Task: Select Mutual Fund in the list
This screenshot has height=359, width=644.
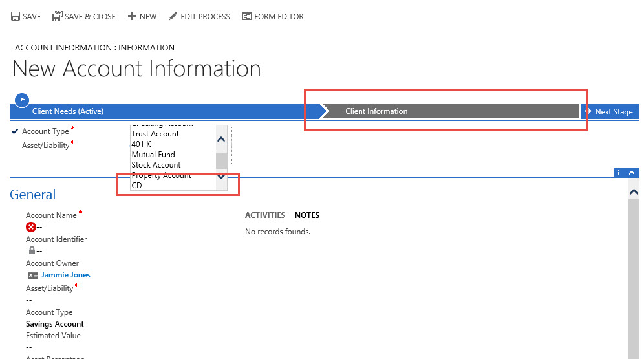Action: pos(153,155)
